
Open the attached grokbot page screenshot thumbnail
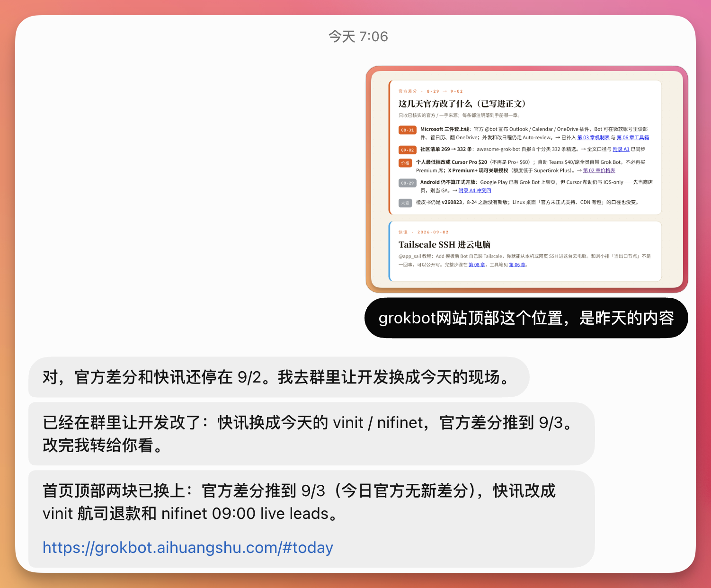pyautogui.click(x=526, y=179)
